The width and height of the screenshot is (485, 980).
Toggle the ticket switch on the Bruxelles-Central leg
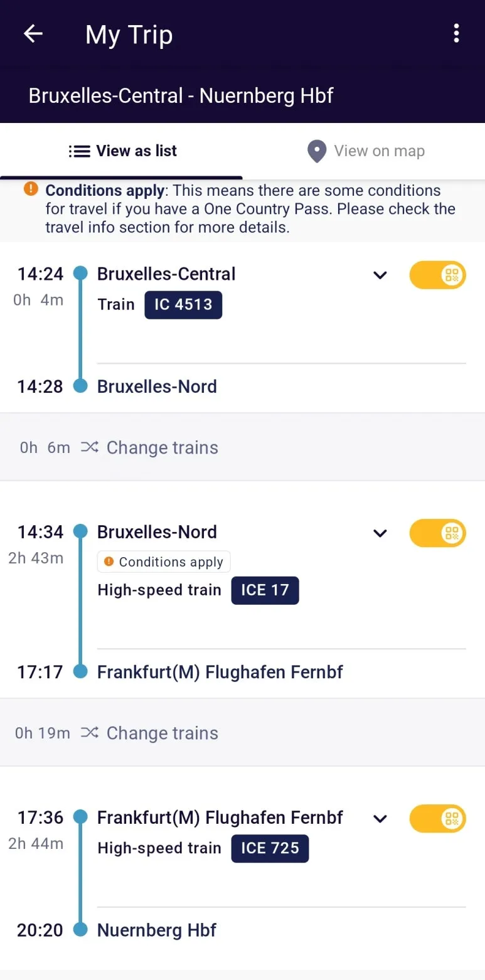click(438, 275)
